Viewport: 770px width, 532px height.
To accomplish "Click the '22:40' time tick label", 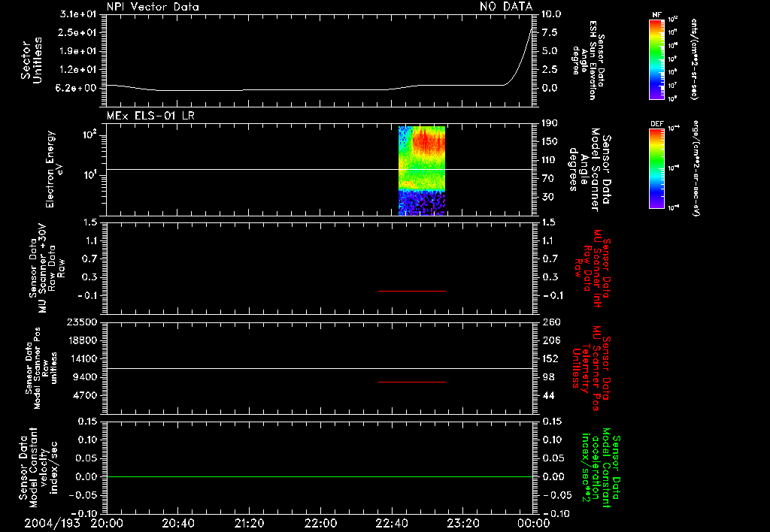I will pos(391,523).
